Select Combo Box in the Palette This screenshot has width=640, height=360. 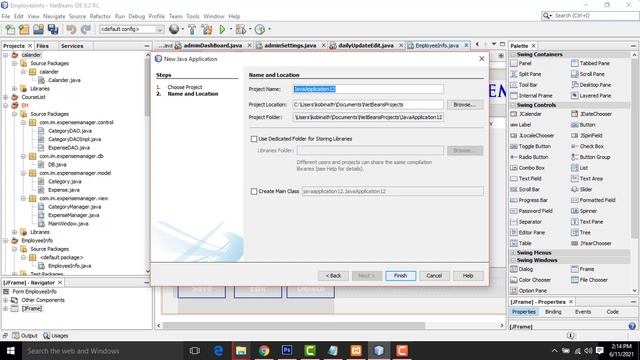click(x=527, y=168)
